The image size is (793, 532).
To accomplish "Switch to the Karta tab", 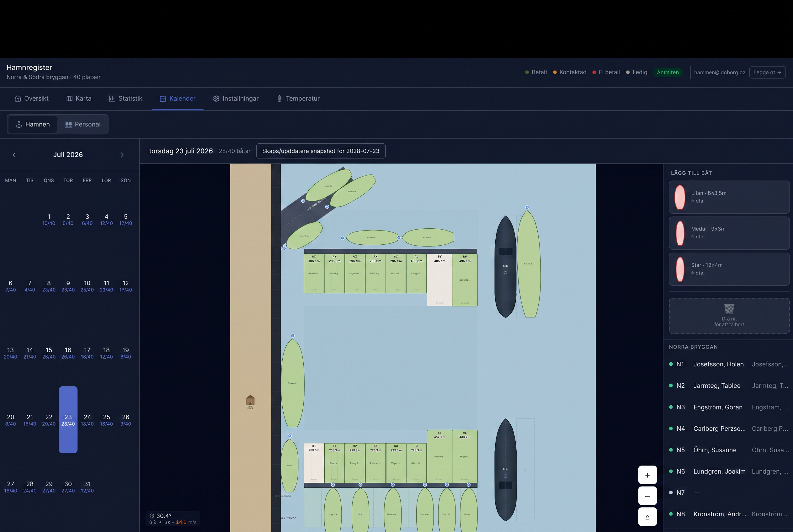I will pyautogui.click(x=79, y=98).
